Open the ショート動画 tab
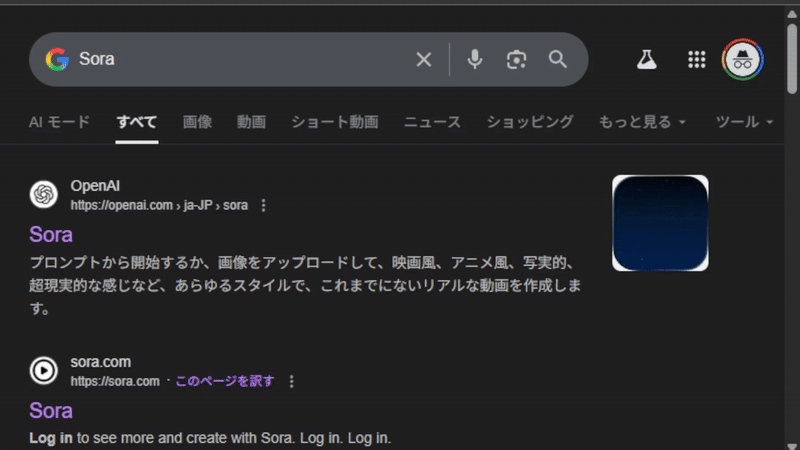Image resolution: width=800 pixels, height=450 pixels. [x=335, y=122]
